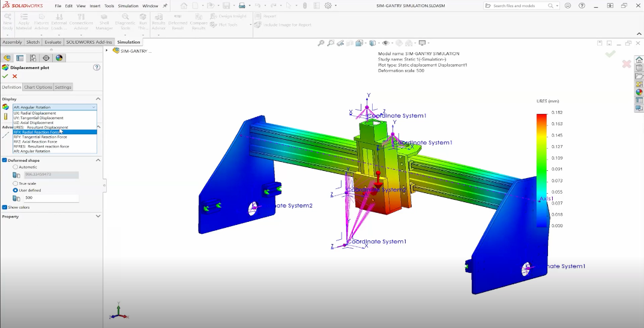Screen dimensions: 644x328
Task: Pick RFY: Tangential Reaction Force option
Action: (x=41, y=137)
